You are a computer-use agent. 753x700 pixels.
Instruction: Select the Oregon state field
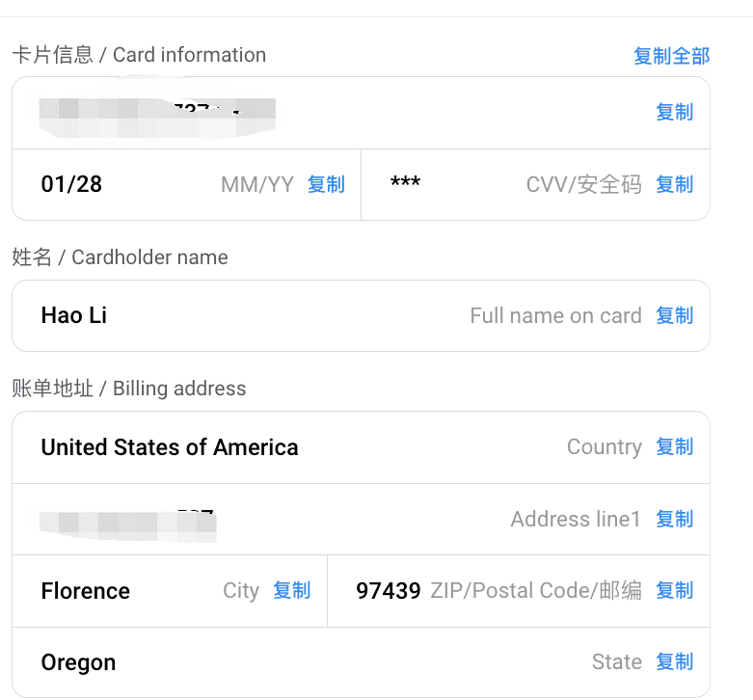click(362, 662)
